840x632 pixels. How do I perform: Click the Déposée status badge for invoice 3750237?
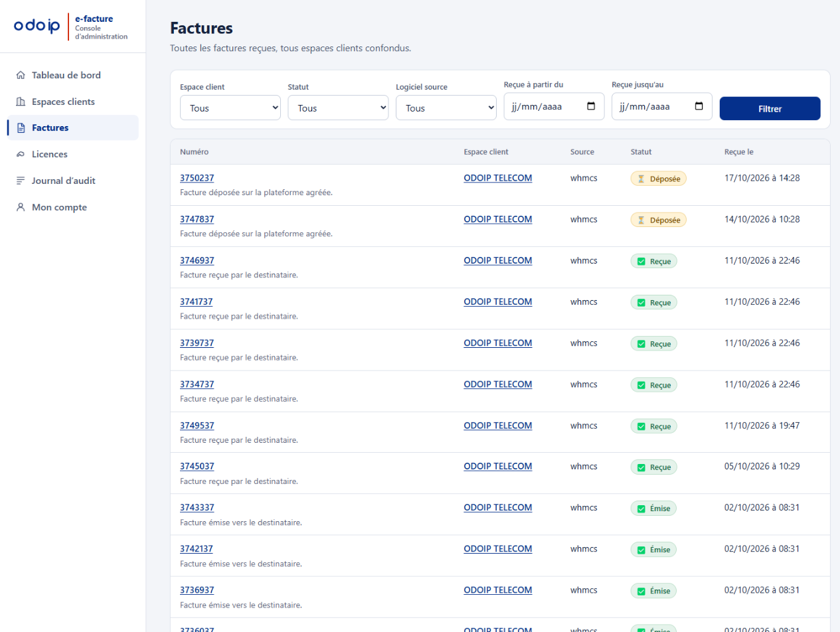click(658, 179)
